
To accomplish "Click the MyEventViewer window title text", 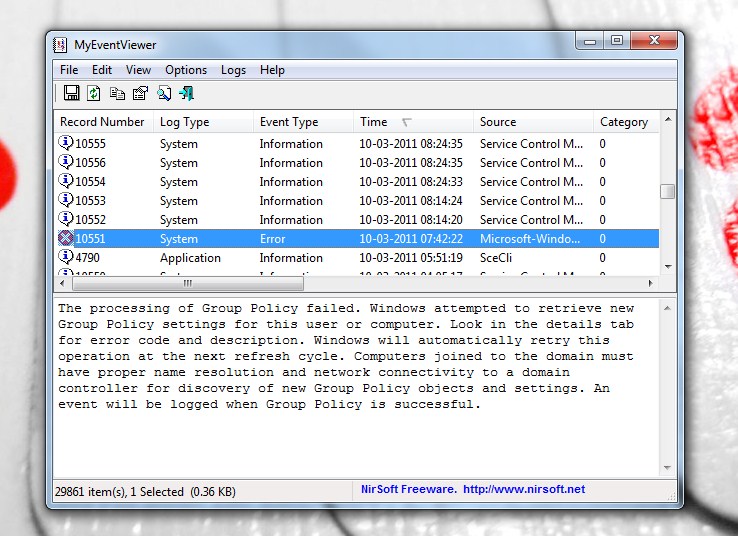I will click(x=115, y=45).
